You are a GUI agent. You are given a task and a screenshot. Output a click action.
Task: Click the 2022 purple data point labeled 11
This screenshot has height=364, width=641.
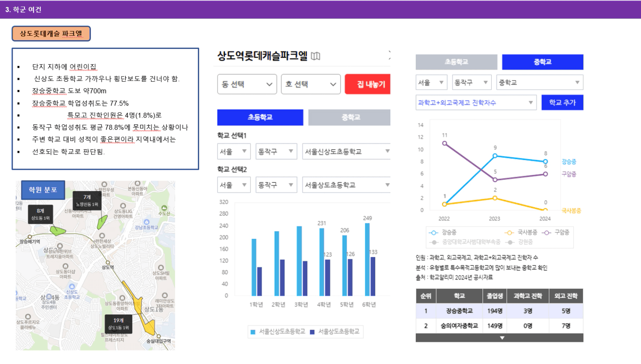coord(445,143)
